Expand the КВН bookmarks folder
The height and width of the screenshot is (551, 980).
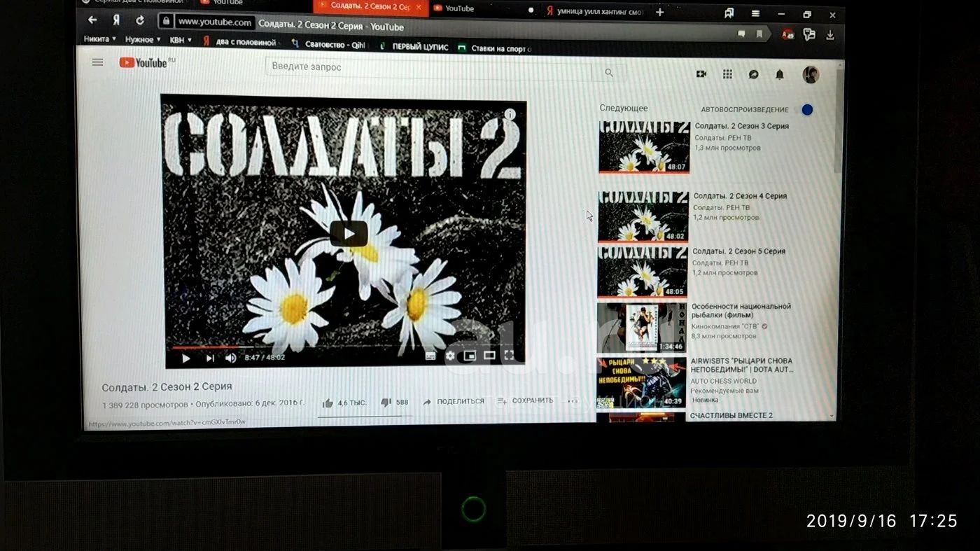pyautogui.click(x=181, y=41)
